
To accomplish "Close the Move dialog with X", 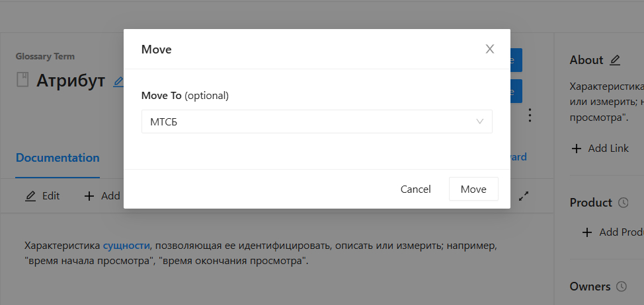I will pyautogui.click(x=490, y=49).
